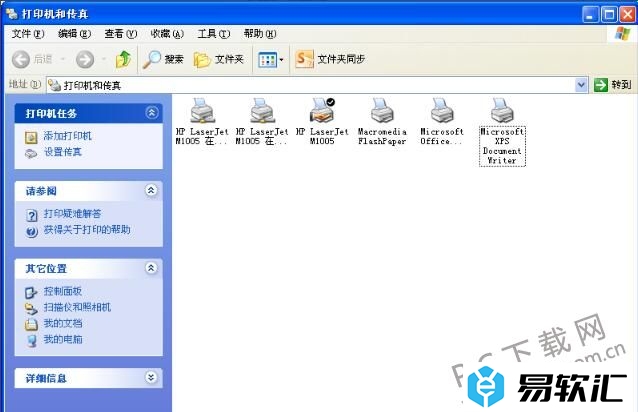Click the 转到 go button
Viewport: 638px width, 412px height.
tap(612, 85)
